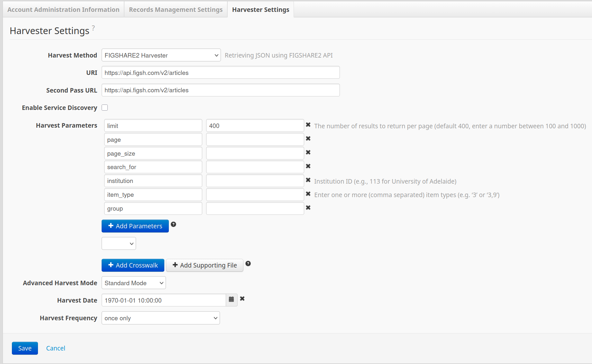Screen dimensions: 592x364
Task: Click the Enable Service Discovery label
Action: click(x=59, y=108)
